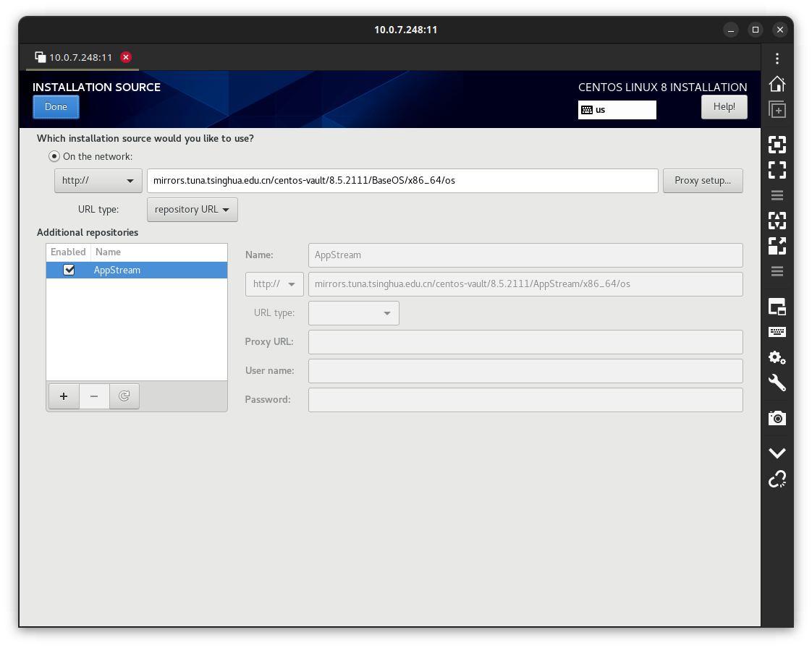Click the 'Proxy setup...' button

702,181
